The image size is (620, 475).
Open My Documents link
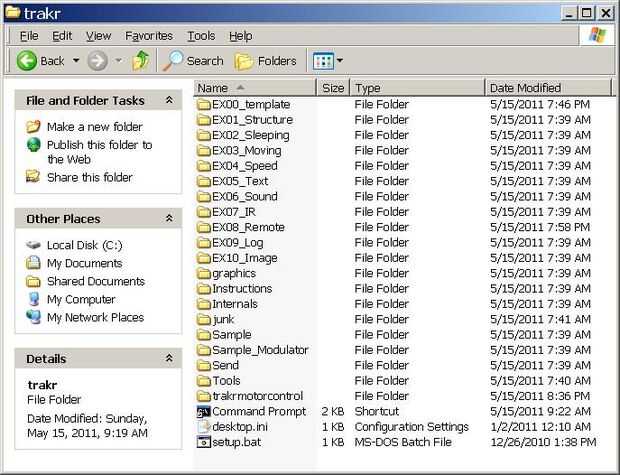84,263
